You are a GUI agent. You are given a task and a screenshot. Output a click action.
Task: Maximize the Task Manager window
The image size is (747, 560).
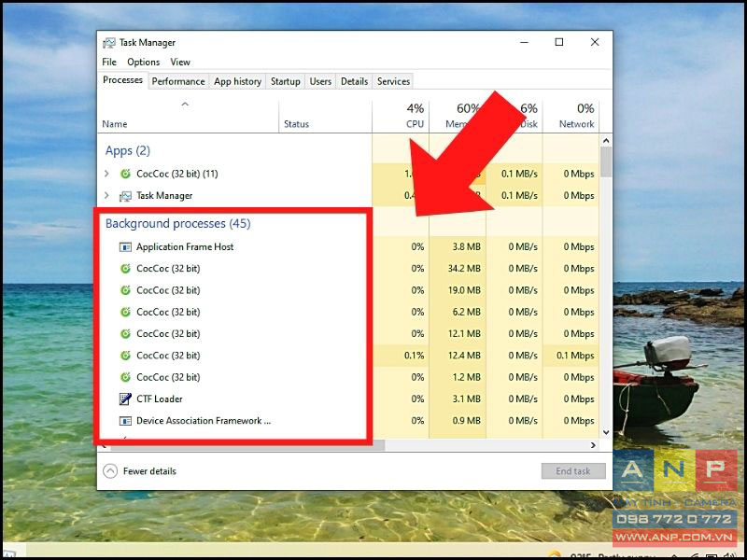click(559, 42)
